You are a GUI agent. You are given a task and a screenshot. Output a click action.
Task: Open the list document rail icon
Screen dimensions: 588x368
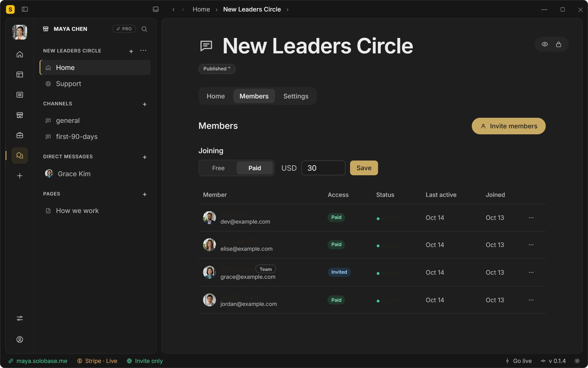[20, 95]
